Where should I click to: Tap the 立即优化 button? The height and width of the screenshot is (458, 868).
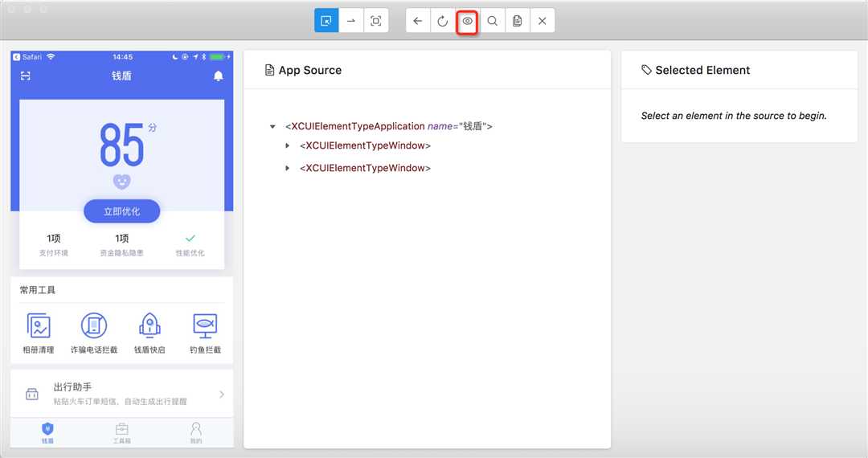pyautogui.click(x=122, y=211)
